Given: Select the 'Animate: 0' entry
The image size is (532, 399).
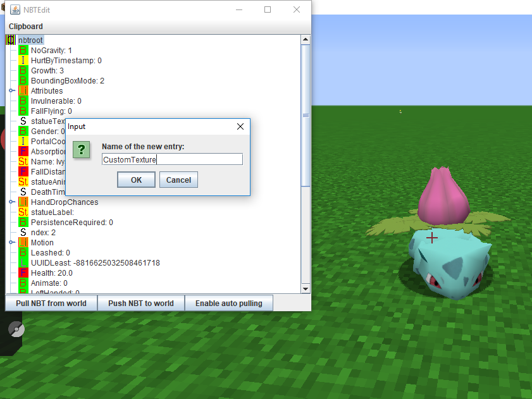Looking at the screenshot, I should 49,283.
